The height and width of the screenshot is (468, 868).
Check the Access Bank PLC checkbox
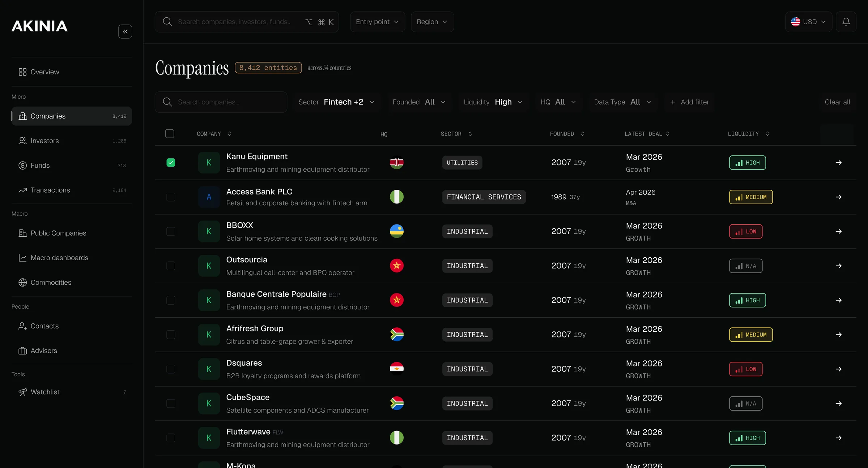point(171,197)
